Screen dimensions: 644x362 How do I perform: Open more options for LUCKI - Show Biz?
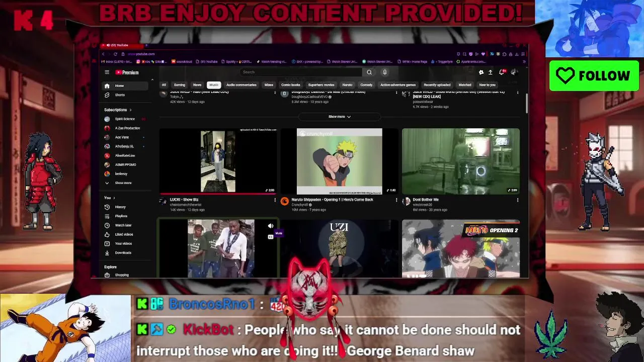coord(275,200)
